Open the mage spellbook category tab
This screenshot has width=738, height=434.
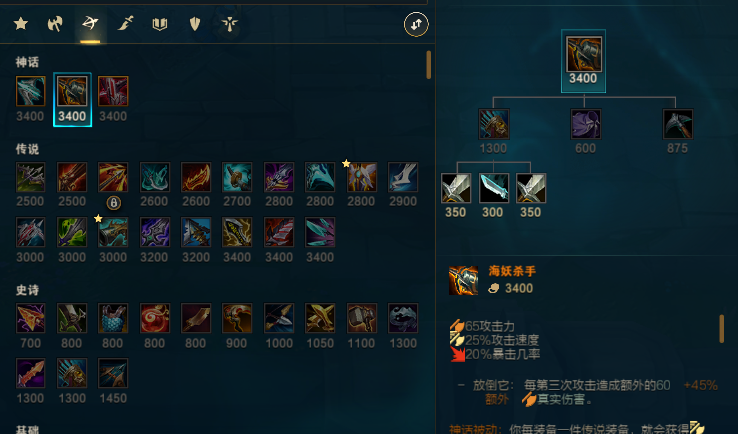coord(160,23)
